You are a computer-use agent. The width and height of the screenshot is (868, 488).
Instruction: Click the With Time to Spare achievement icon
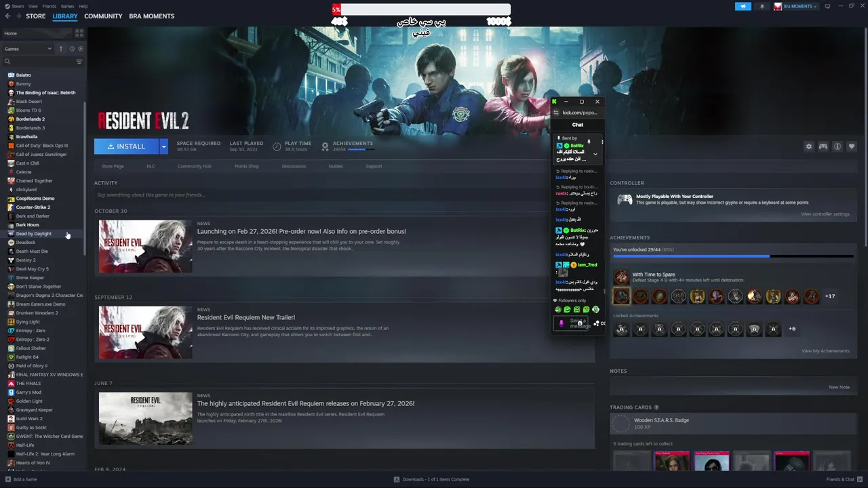tap(621, 277)
